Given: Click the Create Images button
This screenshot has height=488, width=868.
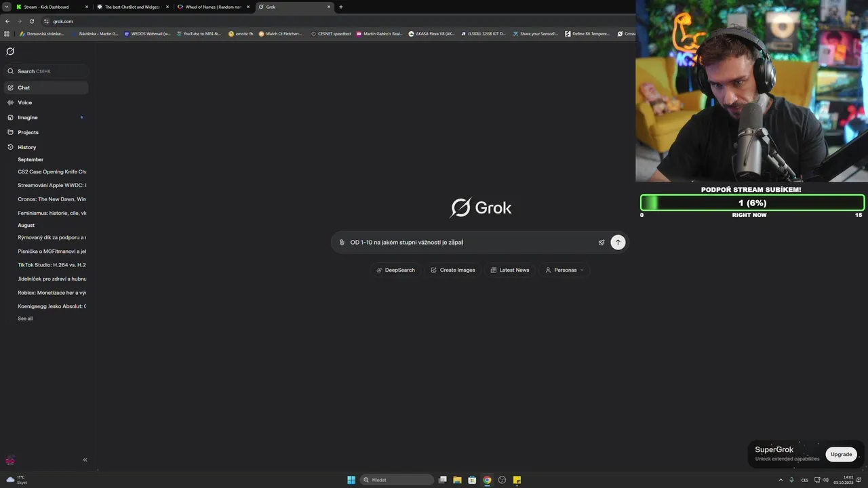Looking at the screenshot, I should tap(453, 270).
